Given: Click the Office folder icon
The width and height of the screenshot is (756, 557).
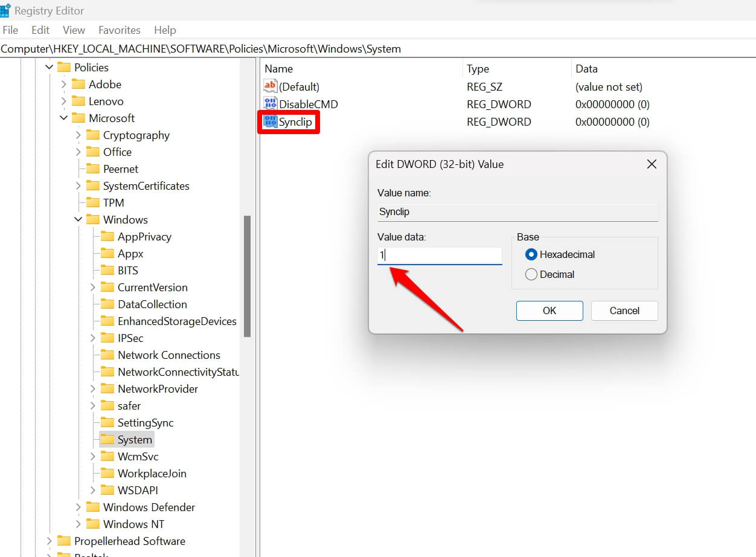Looking at the screenshot, I should [x=93, y=151].
